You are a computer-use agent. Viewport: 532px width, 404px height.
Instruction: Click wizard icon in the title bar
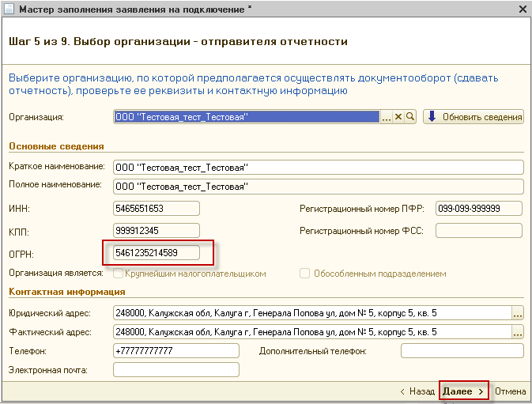point(9,9)
